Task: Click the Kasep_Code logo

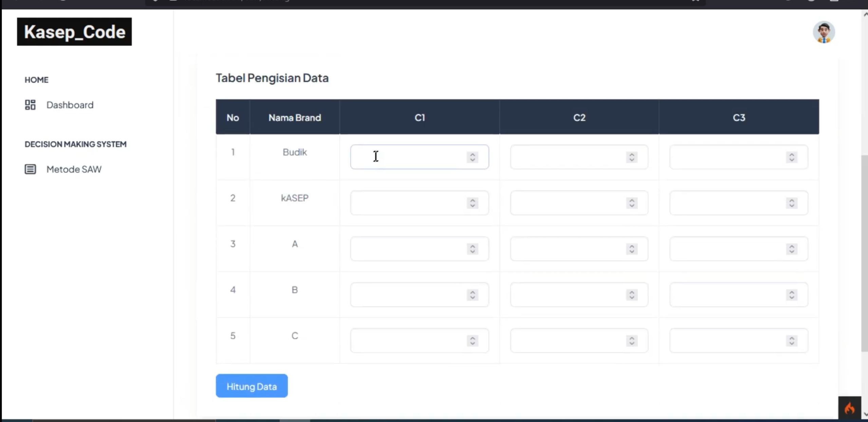Action: click(x=74, y=32)
